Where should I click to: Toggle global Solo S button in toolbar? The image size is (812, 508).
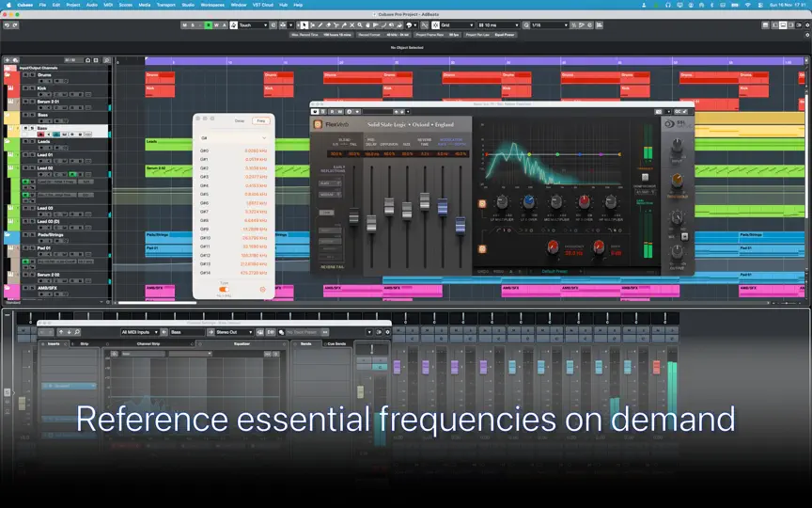tap(193, 24)
